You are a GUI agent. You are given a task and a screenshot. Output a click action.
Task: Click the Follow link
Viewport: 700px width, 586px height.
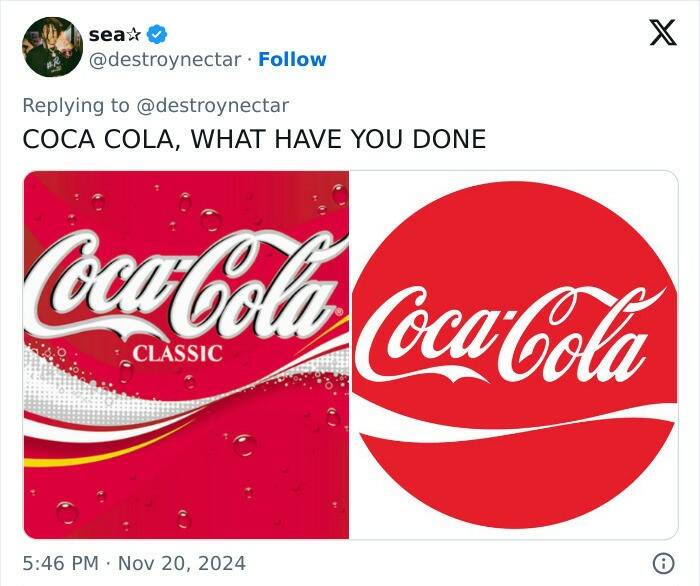(292, 59)
